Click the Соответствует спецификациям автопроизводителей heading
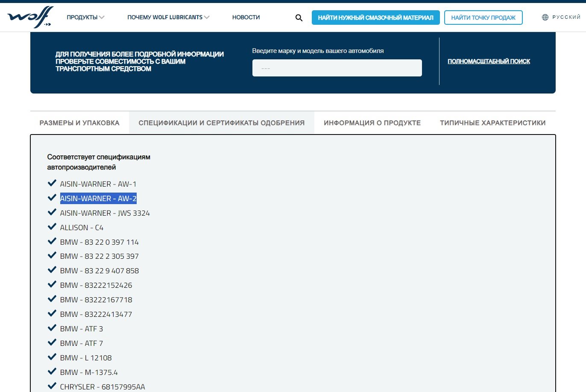Image resolution: width=586 pixels, height=392 pixels. 99,162
